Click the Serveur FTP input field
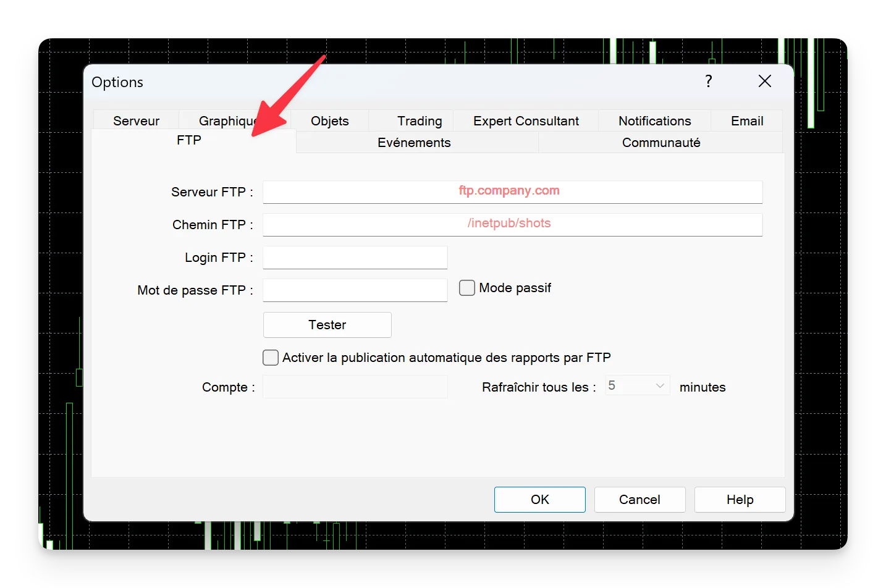The height and width of the screenshot is (588, 886). pos(513,191)
